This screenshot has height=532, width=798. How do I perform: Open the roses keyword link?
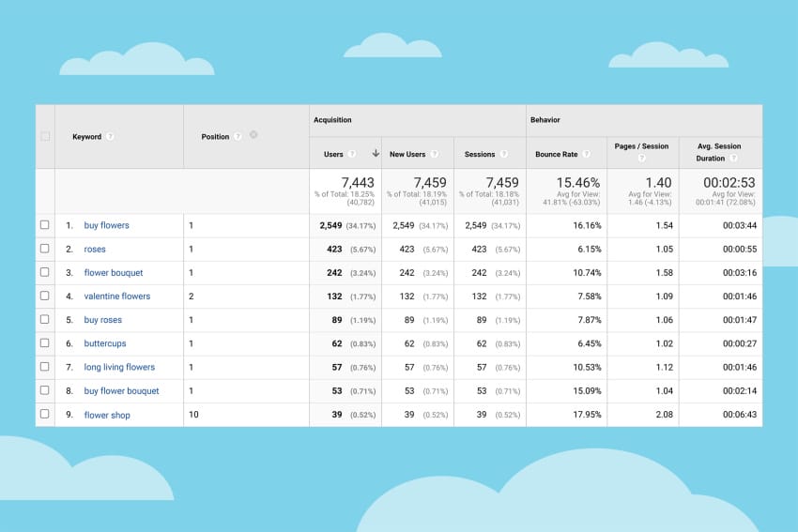tap(95, 250)
